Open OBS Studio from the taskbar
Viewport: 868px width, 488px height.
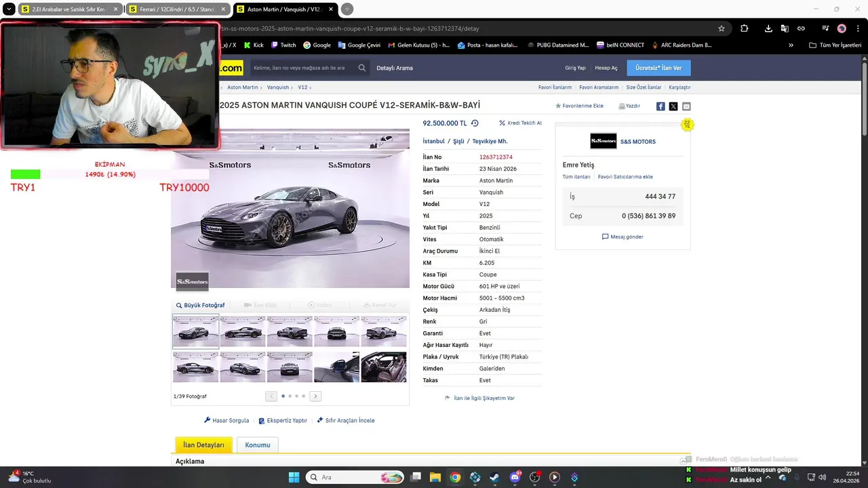(x=534, y=477)
